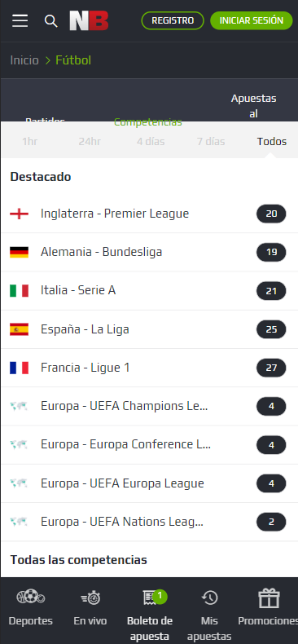This screenshot has width=298, height=644.
Task: Open Mis apuestas history icon
Action: click(209, 598)
